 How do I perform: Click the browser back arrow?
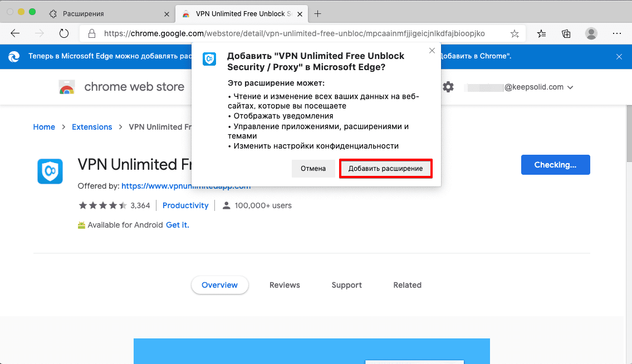pos(15,33)
